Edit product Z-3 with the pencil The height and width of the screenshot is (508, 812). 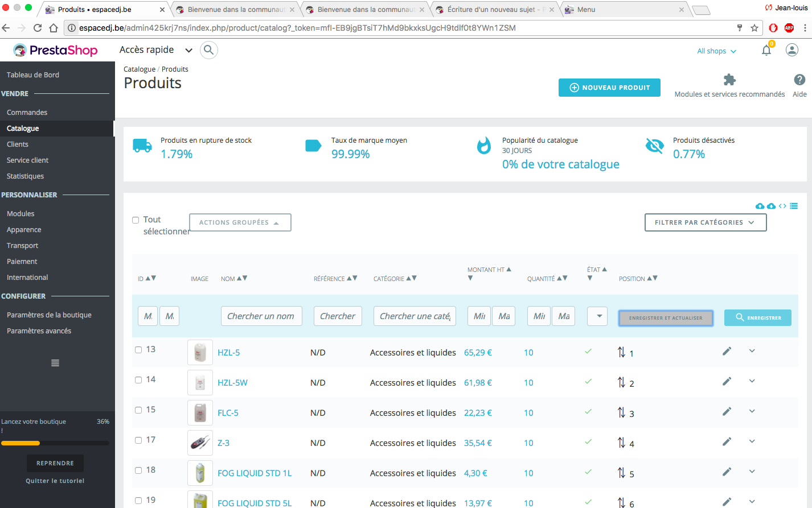(727, 442)
